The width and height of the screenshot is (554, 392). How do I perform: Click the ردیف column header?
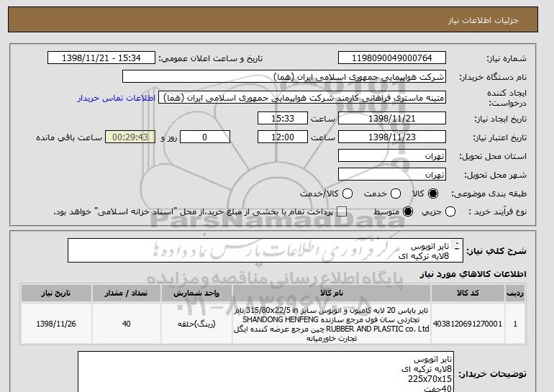515,293
